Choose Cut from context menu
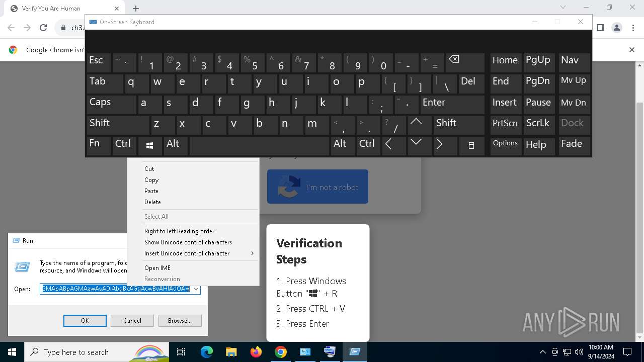The height and width of the screenshot is (362, 644). (149, 169)
